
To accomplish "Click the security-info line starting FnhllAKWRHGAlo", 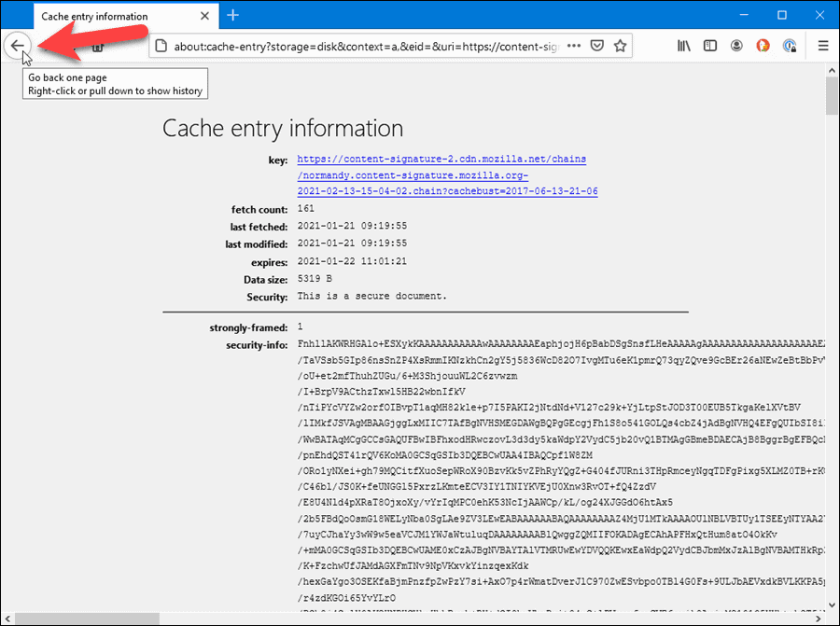I will [561, 344].
